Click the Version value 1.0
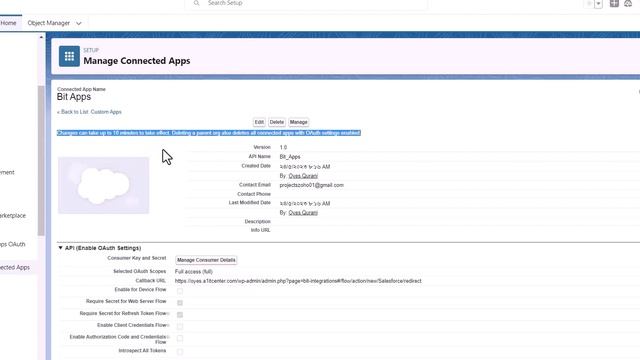 pos(283,147)
